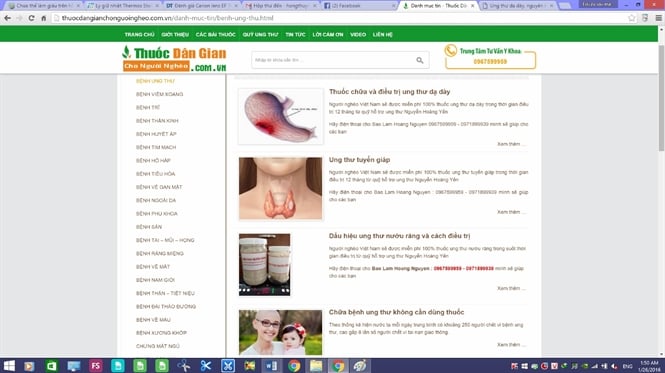665x373 pixels.
Task: Open BỆNH VIÊM XOANG category
Action: click(x=159, y=94)
